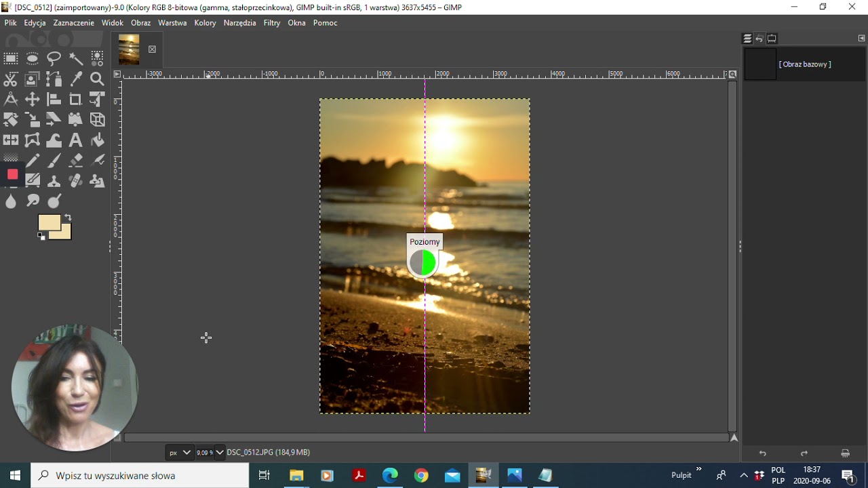Swap foreground and background colors arrow

pos(68,218)
